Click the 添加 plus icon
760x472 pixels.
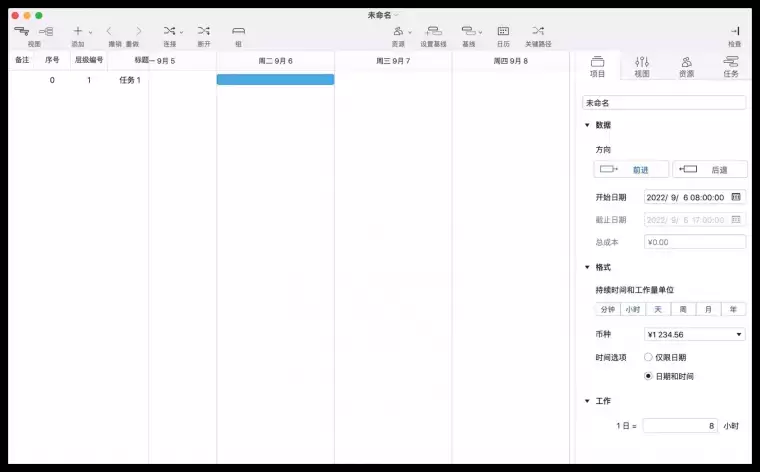tap(78, 31)
